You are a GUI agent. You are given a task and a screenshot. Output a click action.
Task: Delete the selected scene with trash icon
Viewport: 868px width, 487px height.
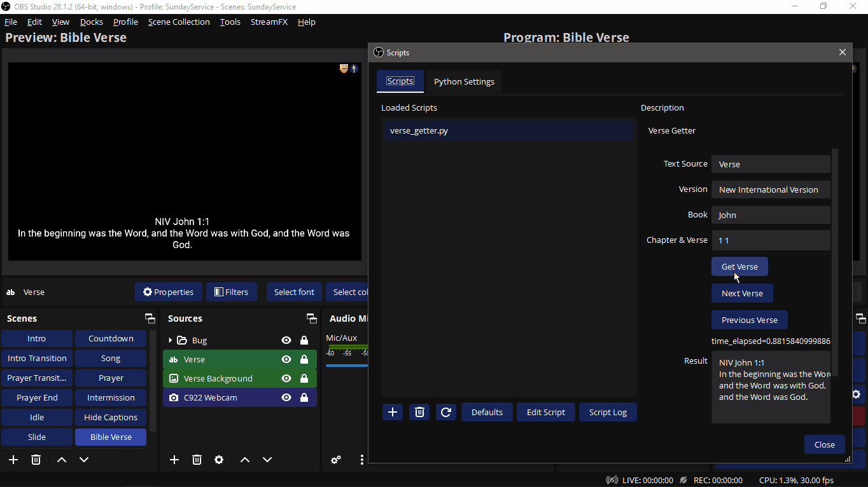[36, 460]
